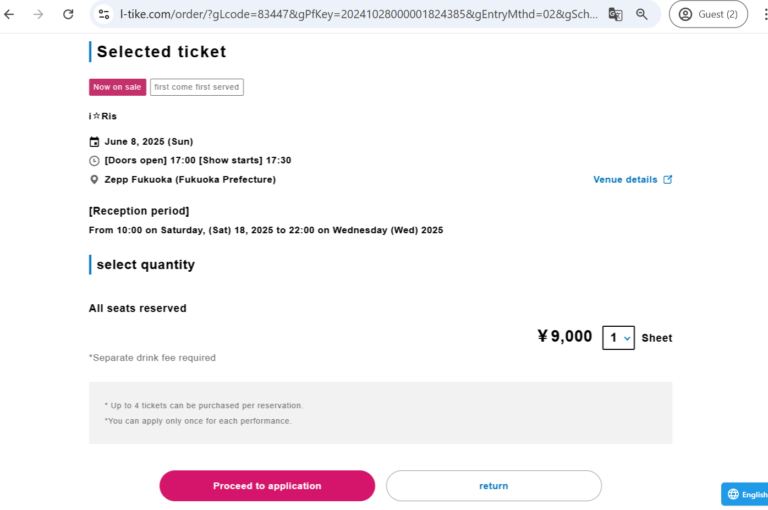The width and height of the screenshot is (768, 510).
Task: Open the English language selector
Action: 746,494
